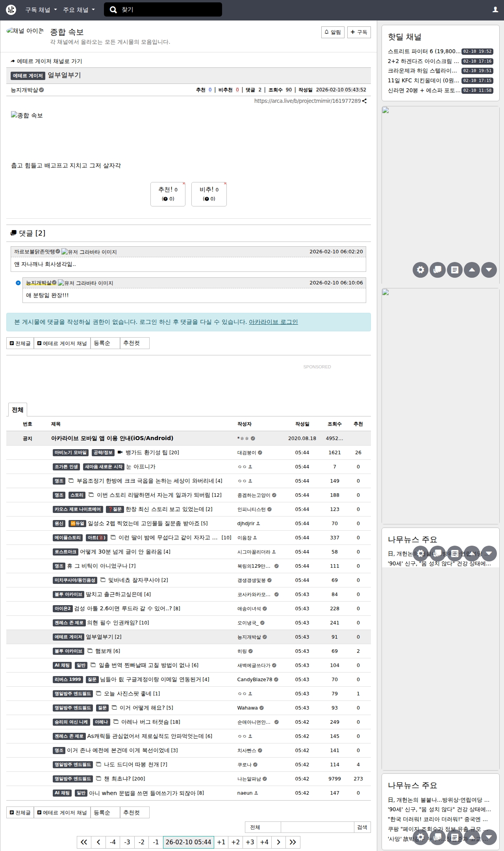Open the user profile icon in top bar
The height and width of the screenshot is (851, 504).
click(x=495, y=10)
